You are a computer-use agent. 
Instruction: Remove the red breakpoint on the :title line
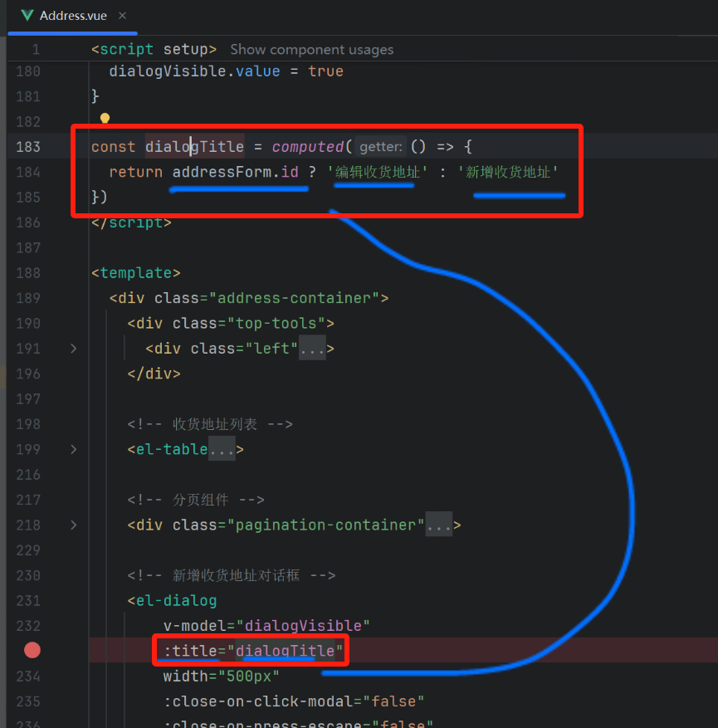point(32,651)
